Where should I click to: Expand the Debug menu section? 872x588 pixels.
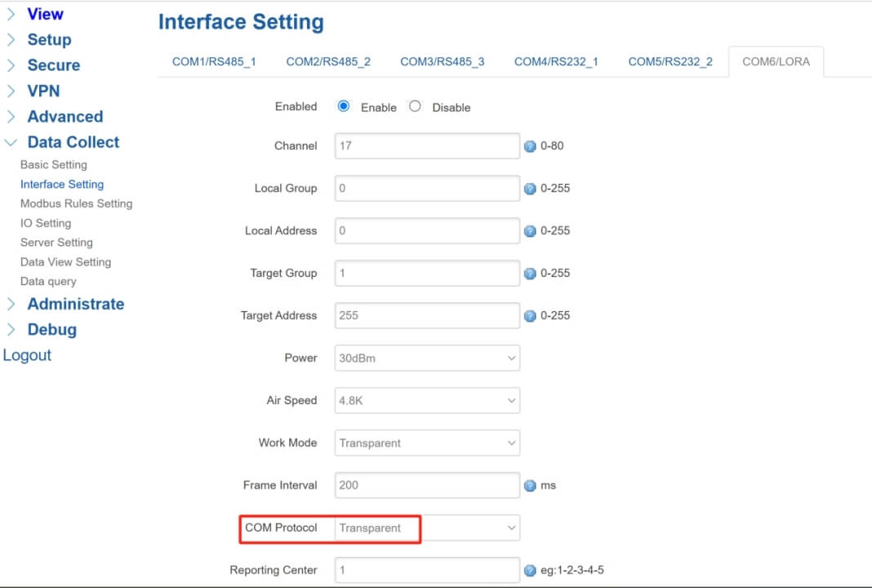pos(51,329)
